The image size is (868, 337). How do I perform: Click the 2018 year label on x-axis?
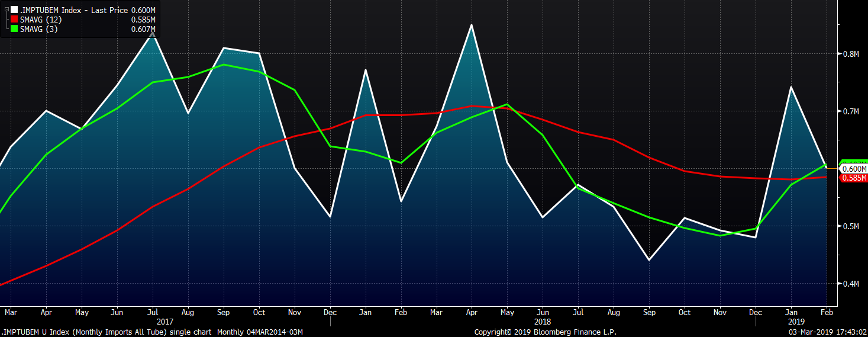[x=542, y=322]
